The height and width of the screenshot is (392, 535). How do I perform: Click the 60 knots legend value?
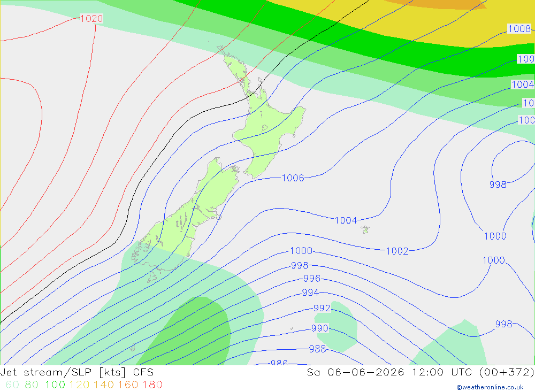pyautogui.click(x=13, y=385)
